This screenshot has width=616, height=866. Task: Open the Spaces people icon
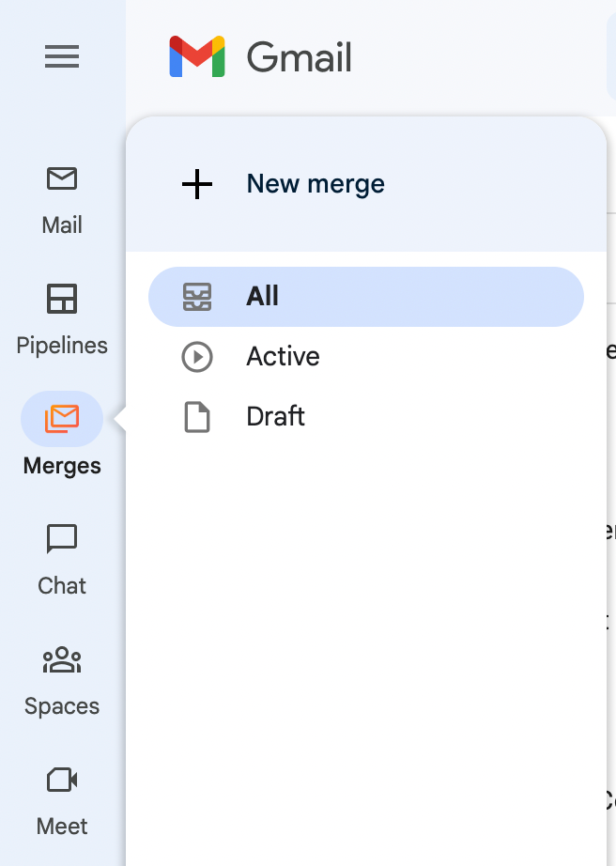(62, 659)
